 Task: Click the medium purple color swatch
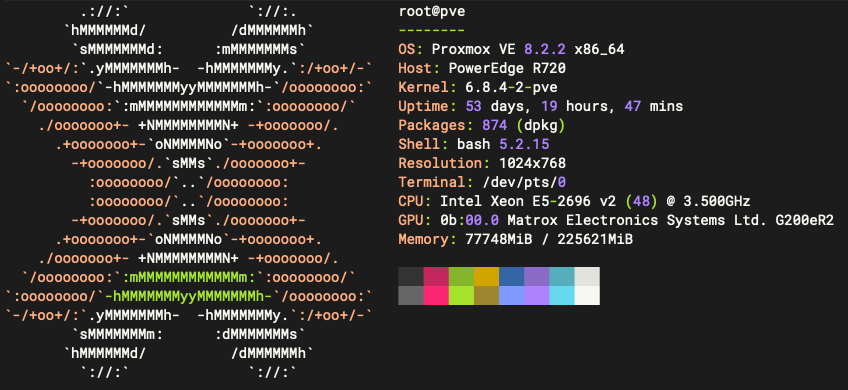[x=537, y=276]
